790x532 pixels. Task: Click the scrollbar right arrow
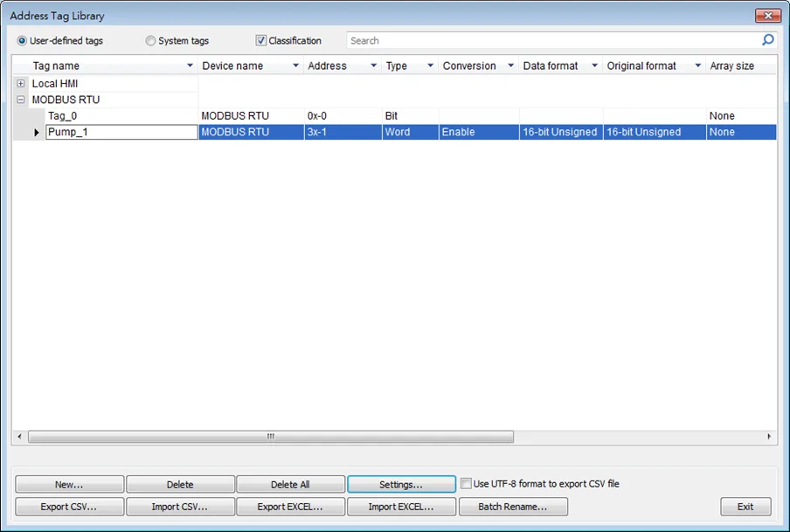click(769, 436)
